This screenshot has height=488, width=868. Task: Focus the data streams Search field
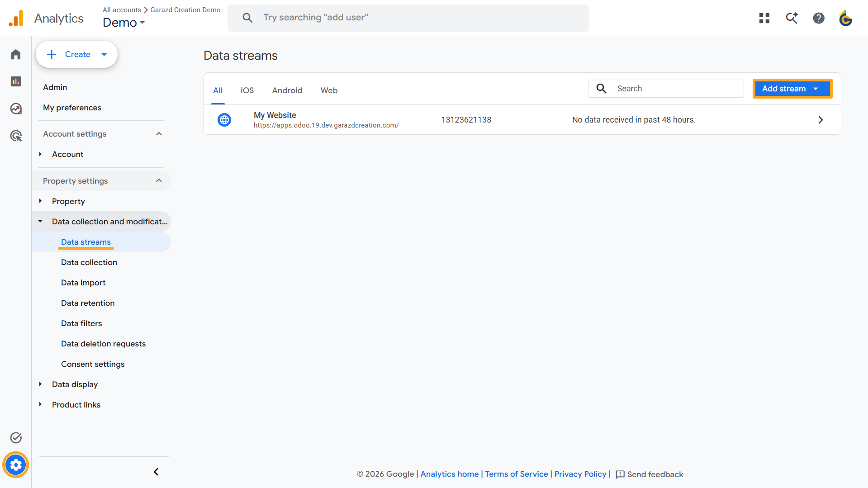(666, 89)
